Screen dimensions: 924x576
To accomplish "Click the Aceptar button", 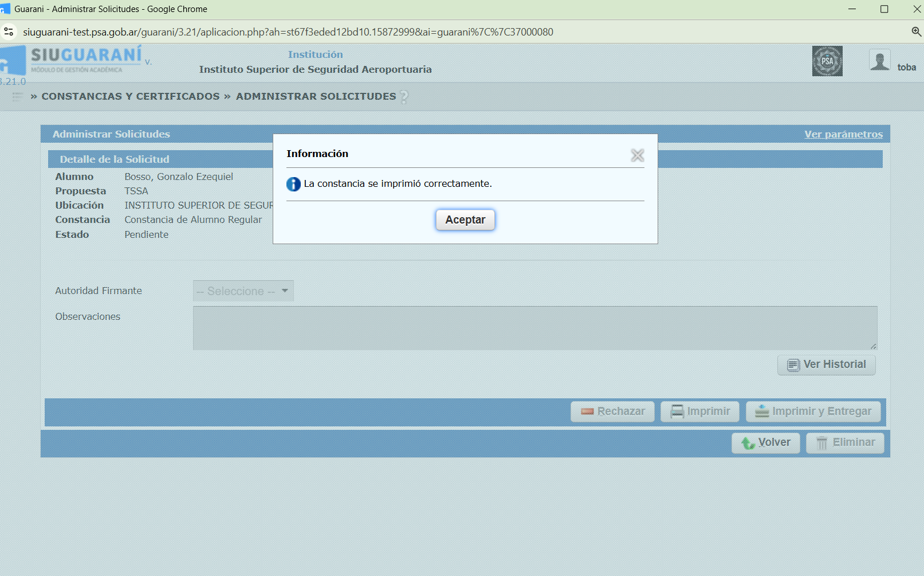I will tap(465, 220).
